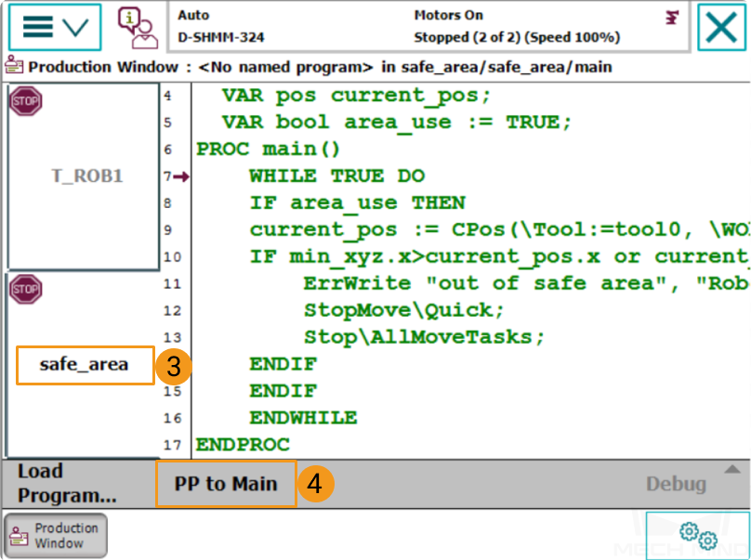Click the status bar showing Motors On
Viewport: 751px width, 560px height.
click(428, 26)
